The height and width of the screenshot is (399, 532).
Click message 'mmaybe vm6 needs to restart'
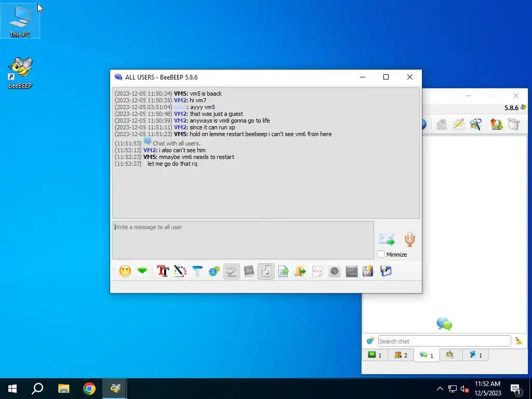click(x=196, y=157)
